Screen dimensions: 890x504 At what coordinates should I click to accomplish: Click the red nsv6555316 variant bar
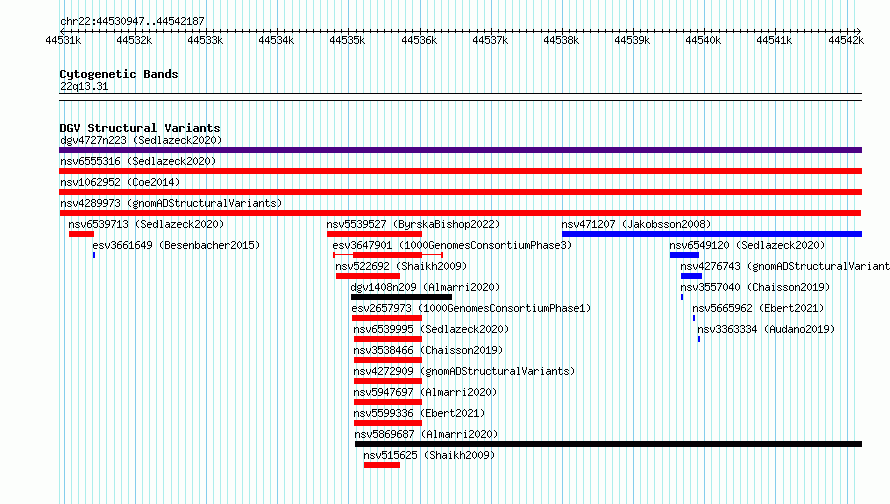click(460, 171)
